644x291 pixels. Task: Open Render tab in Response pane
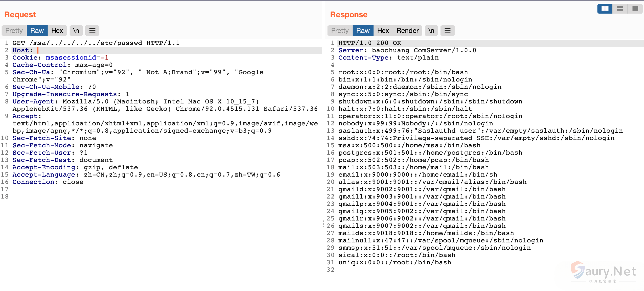pyautogui.click(x=407, y=31)
